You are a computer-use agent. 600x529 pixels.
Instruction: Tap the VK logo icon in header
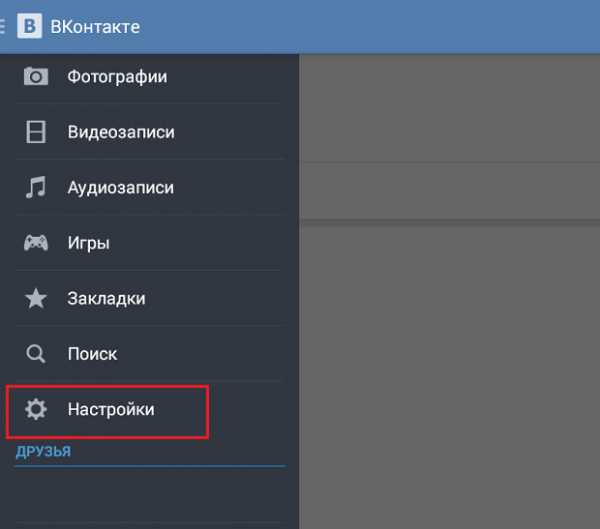click(29, 26)
